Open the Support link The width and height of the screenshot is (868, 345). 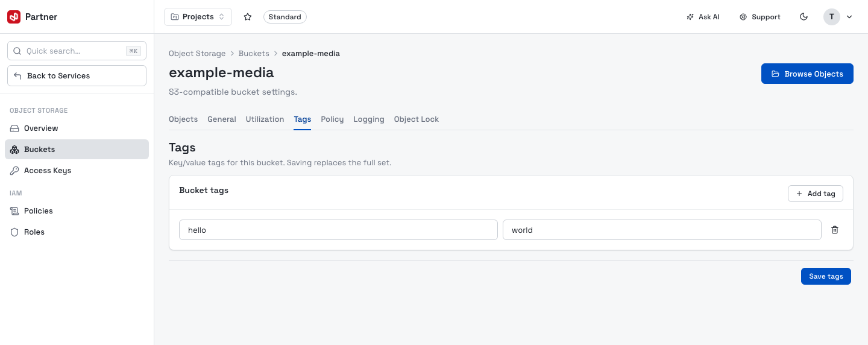tap(760, 17)
